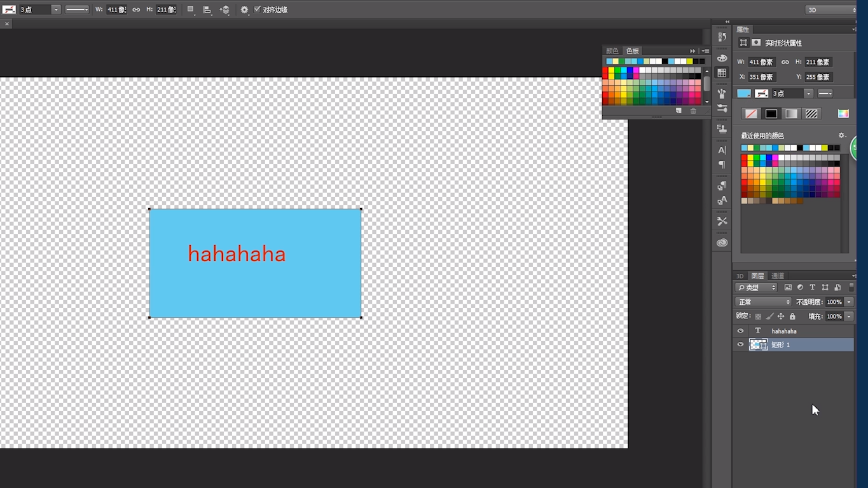Open stroke width dropdown in options bar
The image size is (868, 488).
tap(56, 10)
